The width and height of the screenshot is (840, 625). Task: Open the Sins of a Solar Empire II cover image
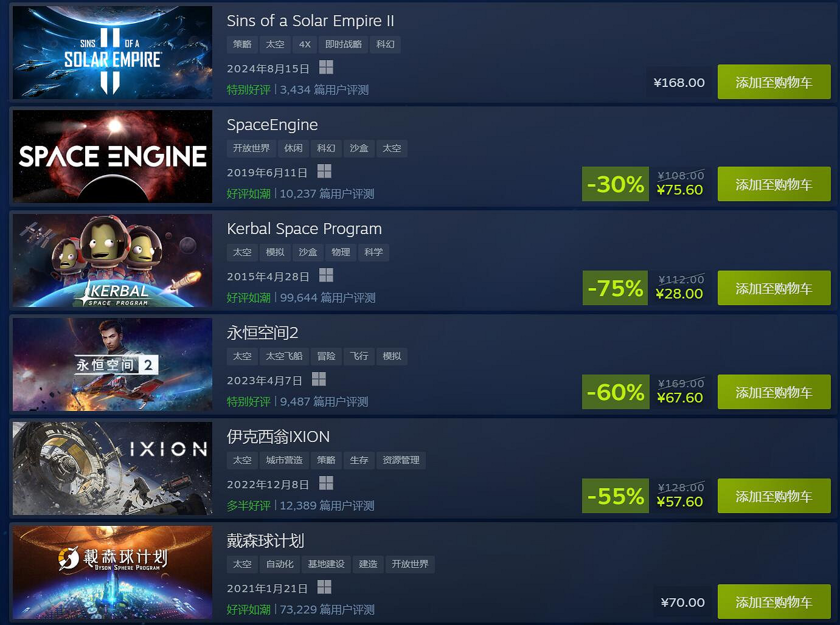(113, 52)
